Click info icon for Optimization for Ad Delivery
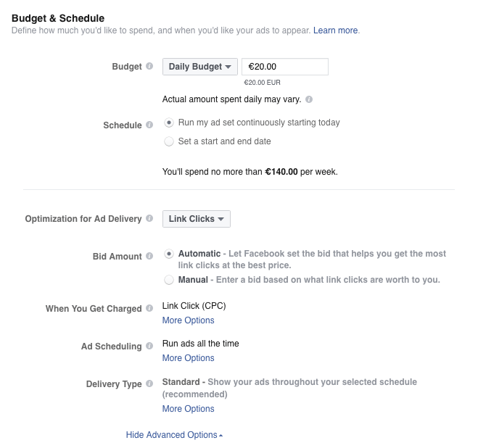 pyautogui.click(x=149, y=218)
